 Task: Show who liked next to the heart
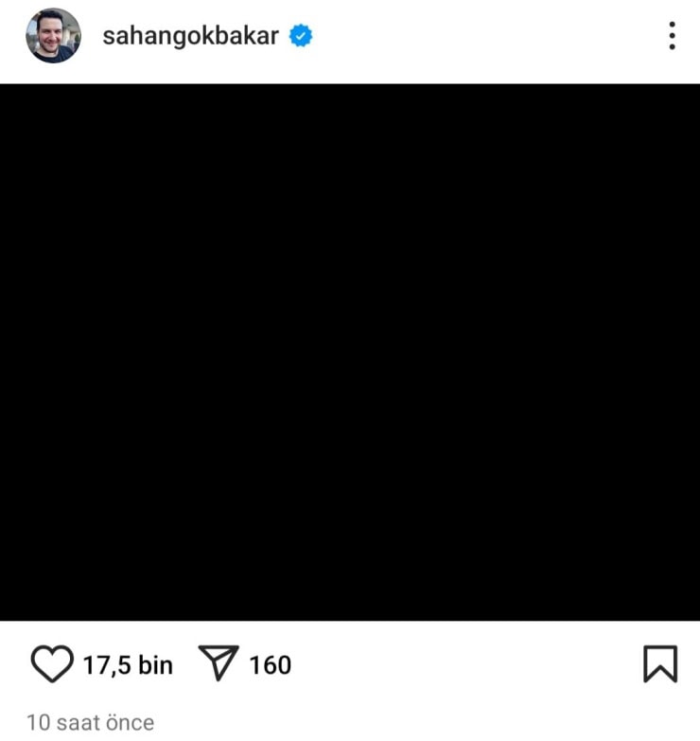click(x=128, y=665)
